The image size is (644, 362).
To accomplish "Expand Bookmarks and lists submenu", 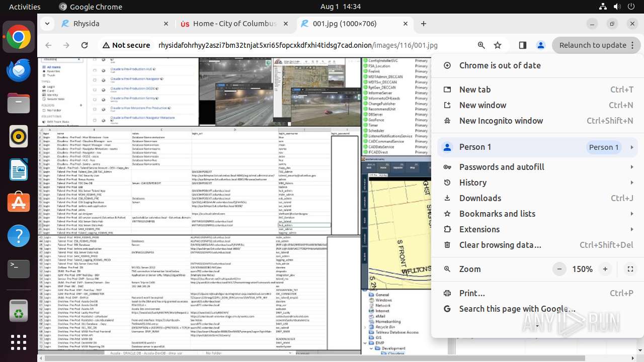I will click(x=537, y=214).
